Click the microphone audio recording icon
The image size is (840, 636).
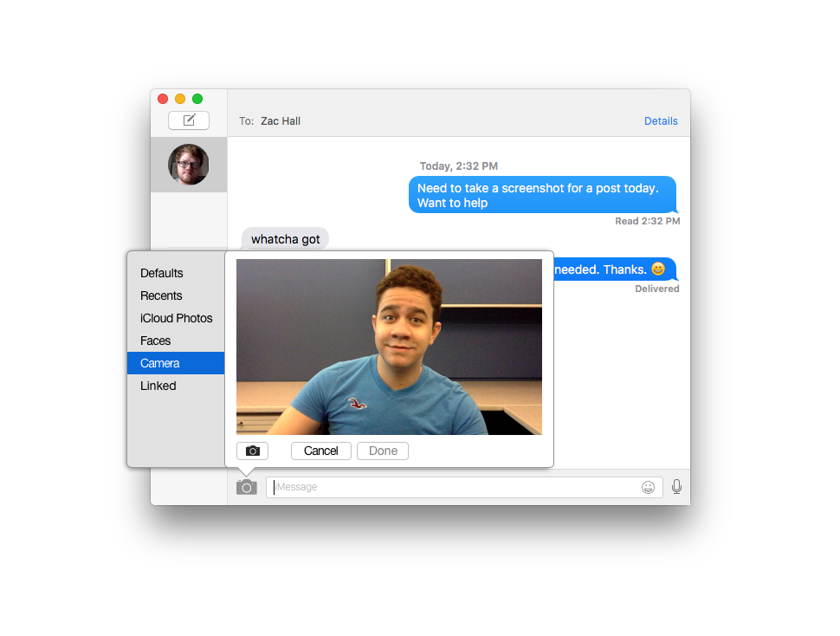pos(676,487)
